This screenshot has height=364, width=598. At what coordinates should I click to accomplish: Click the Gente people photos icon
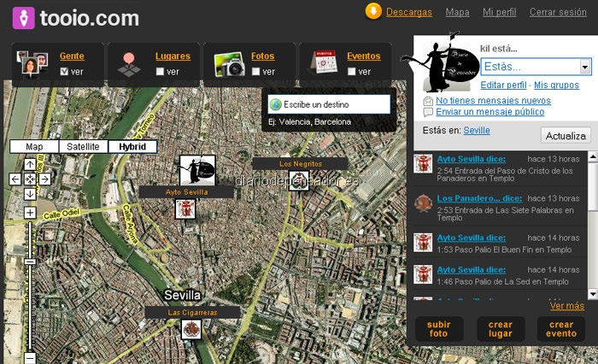[32, 63]
